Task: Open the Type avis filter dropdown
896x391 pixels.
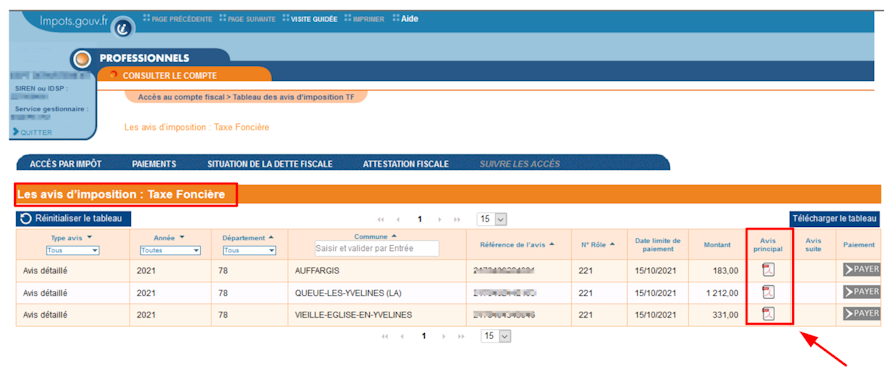Action: click(72, 250)
